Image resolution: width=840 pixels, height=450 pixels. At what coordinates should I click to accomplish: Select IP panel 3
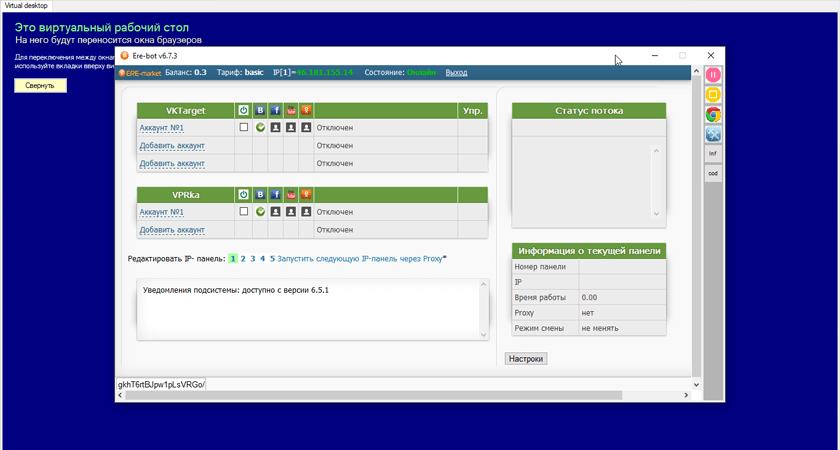(x=253, y=258)
